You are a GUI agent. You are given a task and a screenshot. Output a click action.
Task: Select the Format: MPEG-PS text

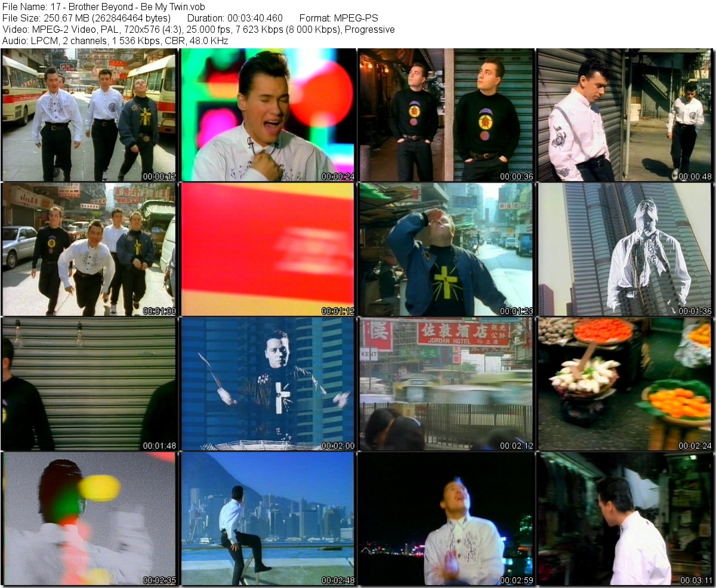[338, 18]
